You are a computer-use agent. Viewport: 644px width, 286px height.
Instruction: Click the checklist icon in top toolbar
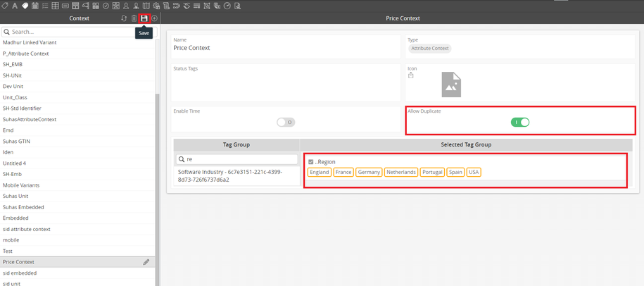45,6
